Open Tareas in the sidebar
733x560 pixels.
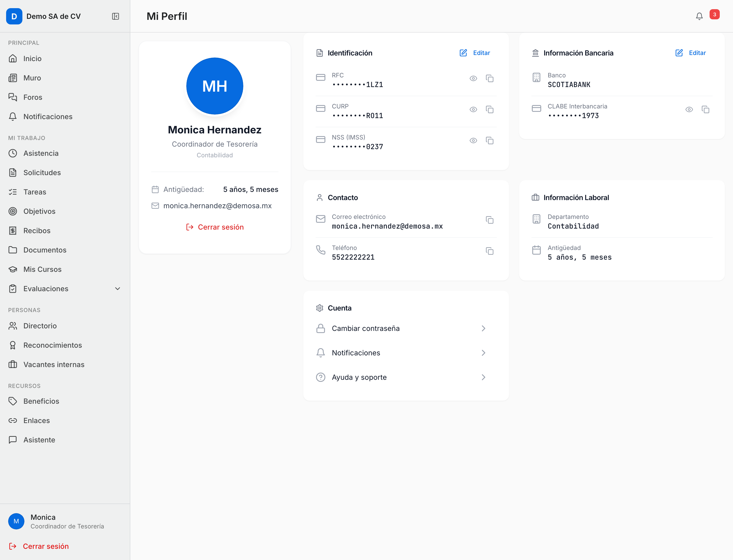(65, 192)
